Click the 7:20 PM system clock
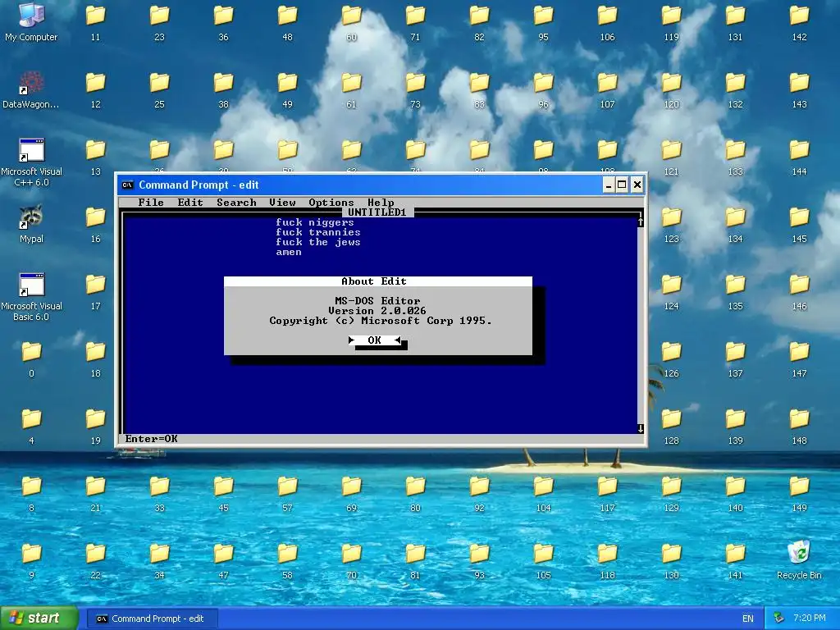This screenshot has width=840, height=630. pyautogui.click(x=810, y=619)
